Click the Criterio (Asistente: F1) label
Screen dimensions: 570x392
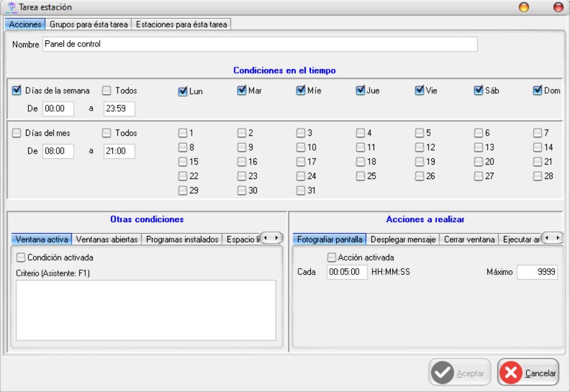[x=53, y=273]
